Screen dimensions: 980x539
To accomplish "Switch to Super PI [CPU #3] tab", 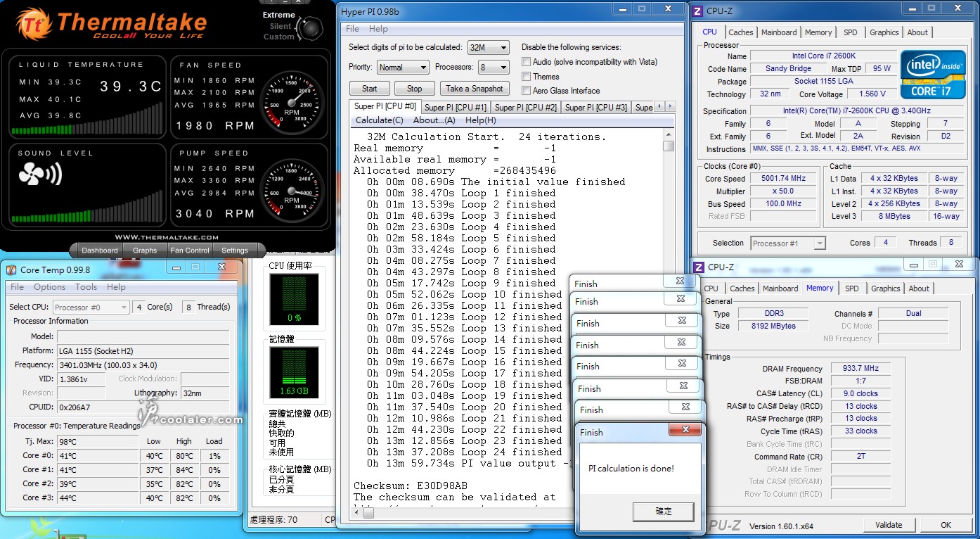I will (596, 108).
